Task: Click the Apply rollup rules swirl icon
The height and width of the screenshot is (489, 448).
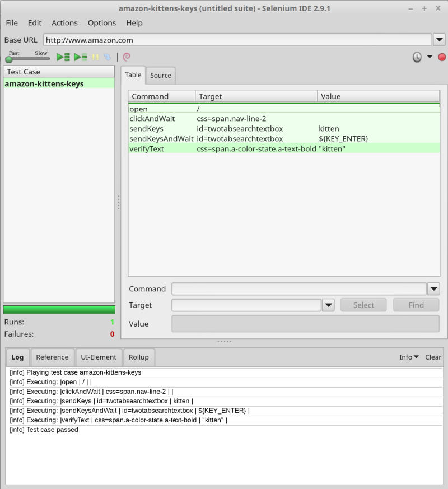Action: coord(127,57)
